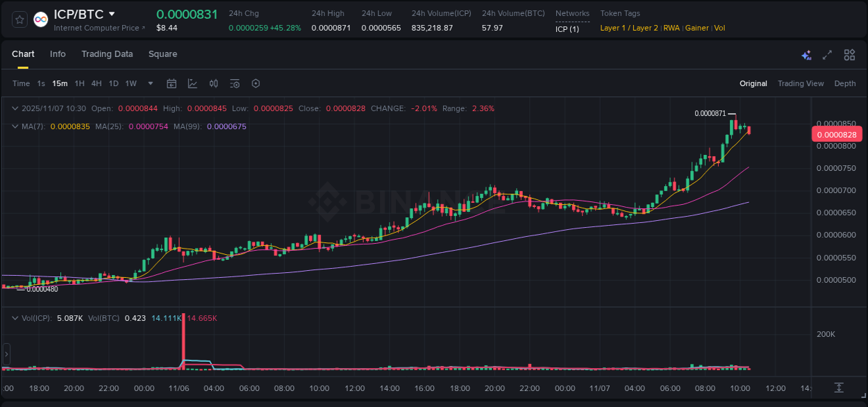Select the 1W timeframe

click(x=131, y=83)
